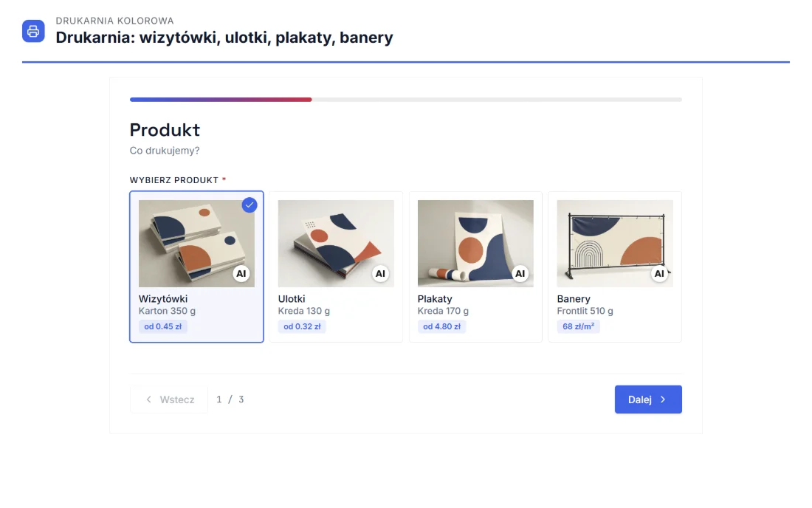Screen dimensions: 812x508
Task: Click the 68 zł/m² price tag
Action: point(579,326)
